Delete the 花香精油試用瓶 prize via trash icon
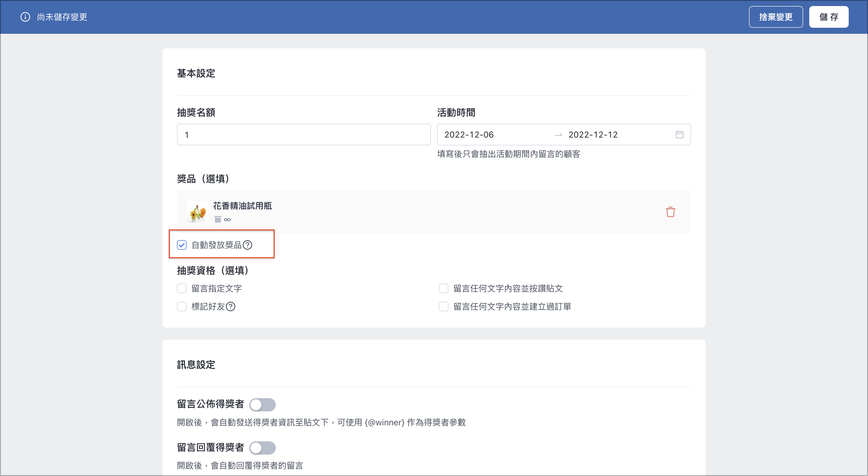Screen dimensions: 868x476 670,212
